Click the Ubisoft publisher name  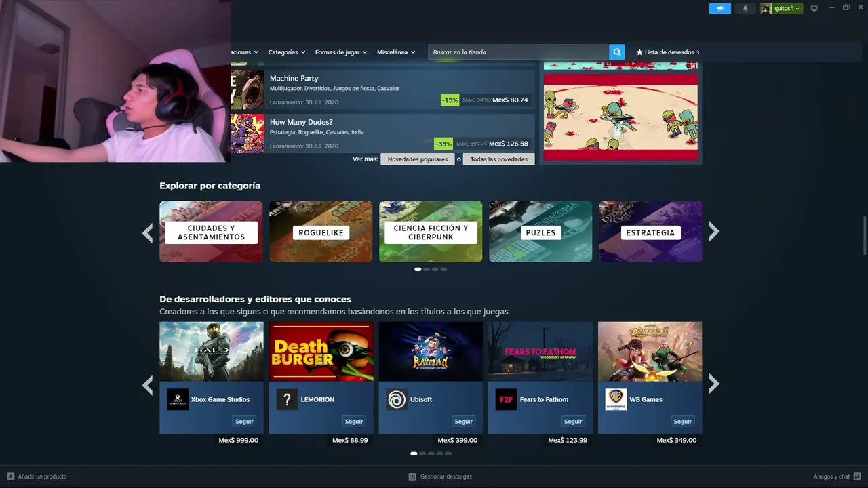click(x=421, y=400)
